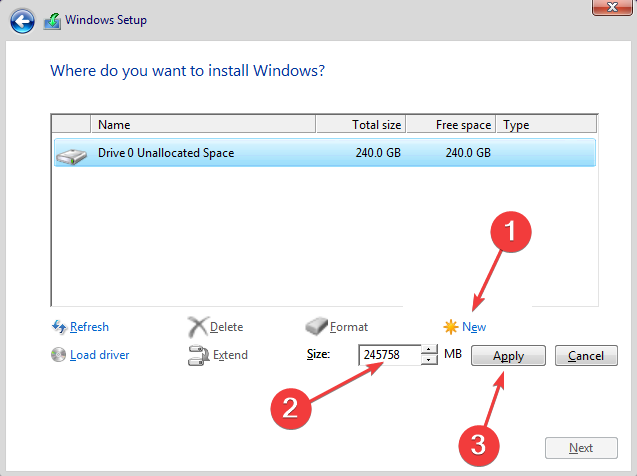This screenshot has height=476, width=637.
Task: Click the Refresh arrows icon
Action: point(59,327)
